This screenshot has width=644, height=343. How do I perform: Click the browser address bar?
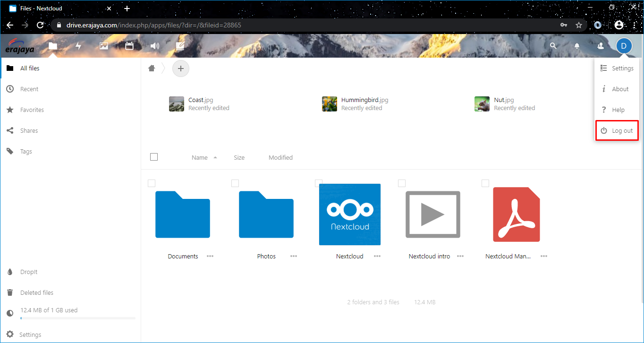pyautogui.click(x=319, y=25)
